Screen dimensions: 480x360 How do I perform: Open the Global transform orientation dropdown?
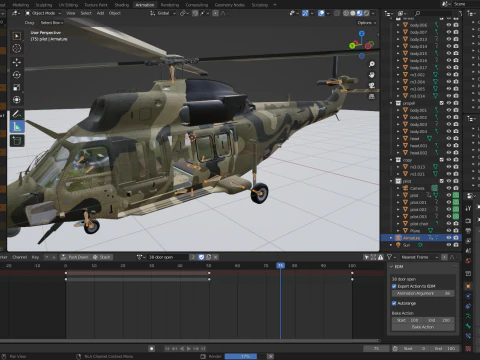pyautogui.click(x=163, y=13)
